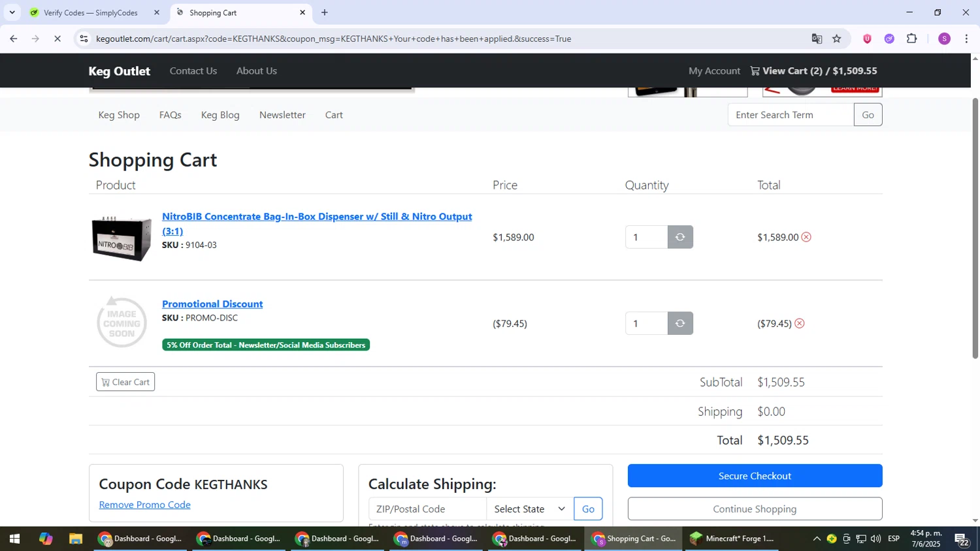980x551 pixels.
Task: Open the NitroBIB Concentrate Bag-In-Box Dispenser link
Action: pyautogui.click(x=317, y=223)
